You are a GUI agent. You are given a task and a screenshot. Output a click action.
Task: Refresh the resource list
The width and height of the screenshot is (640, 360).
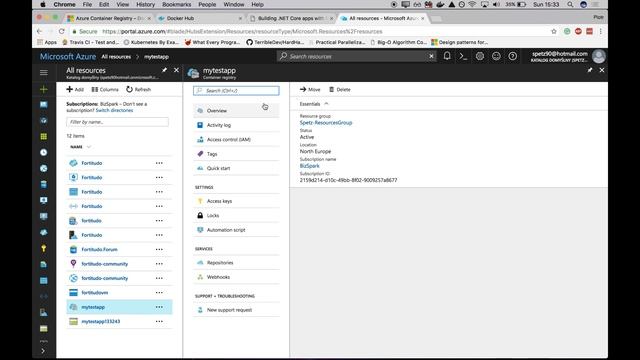[138, 89]
